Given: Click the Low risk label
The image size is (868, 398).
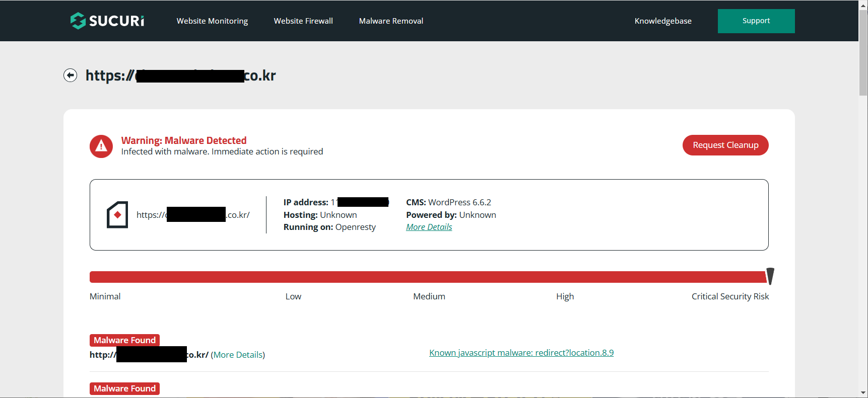Looking at the screenshot, I should click(x=293, y=296).
